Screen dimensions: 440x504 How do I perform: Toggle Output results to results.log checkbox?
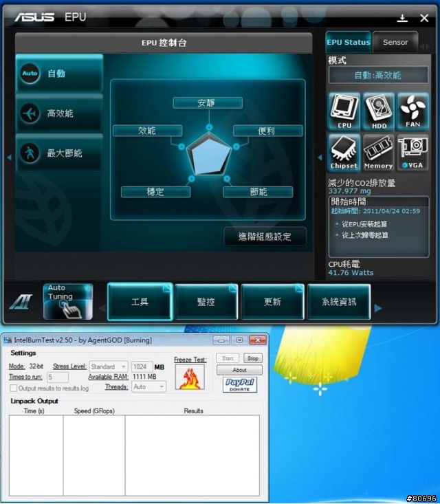14,388
